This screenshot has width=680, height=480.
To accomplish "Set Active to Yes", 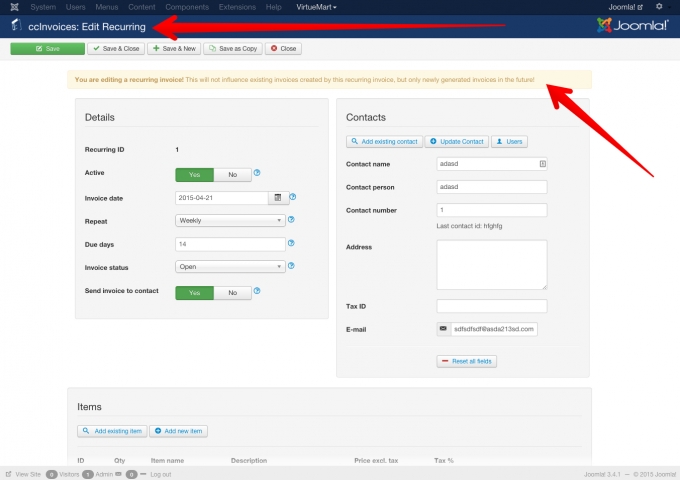I will point(194,175).
